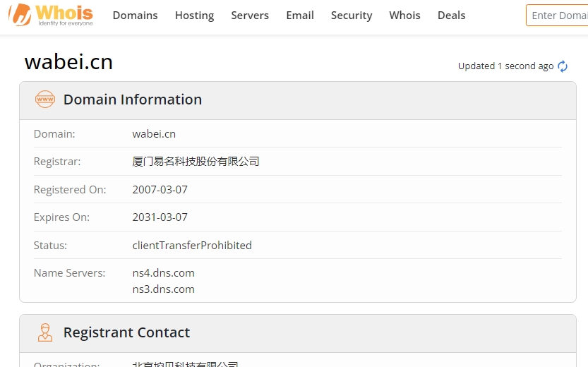Click the "Updated 1 second ago" text
Viewport: 588px width, 367px height.
click(505, 66)
